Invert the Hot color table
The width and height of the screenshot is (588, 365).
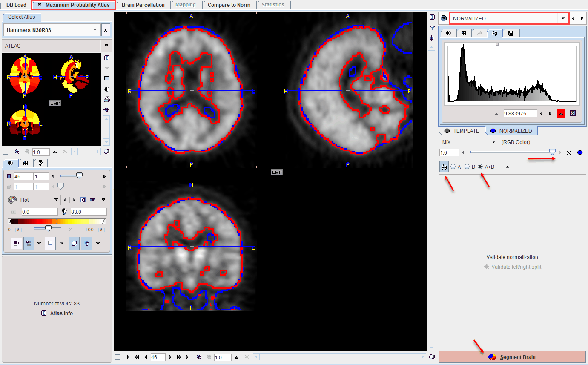point(83,200)
